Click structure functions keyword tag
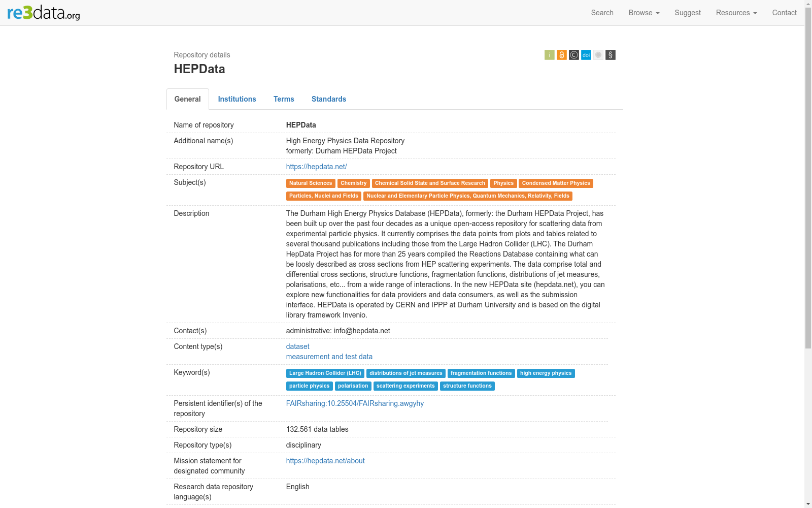Screen dimensions: 812x508 467,386
